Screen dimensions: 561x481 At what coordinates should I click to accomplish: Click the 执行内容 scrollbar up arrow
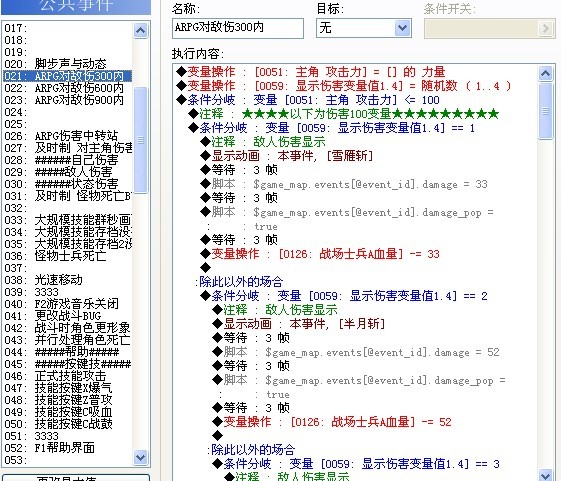pyautogui.click(x=545, y=73)
